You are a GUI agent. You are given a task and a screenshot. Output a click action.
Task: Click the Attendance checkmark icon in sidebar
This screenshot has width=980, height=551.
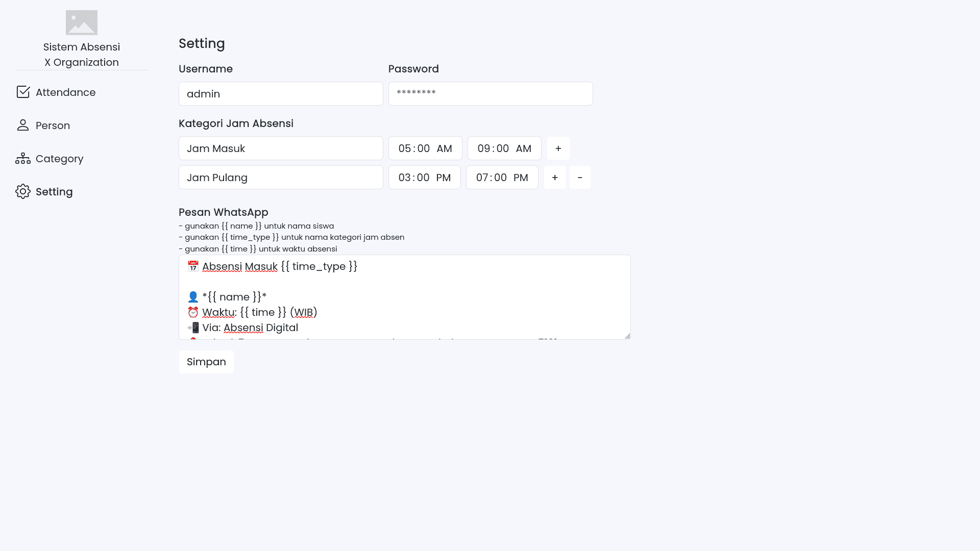pyautogui.click(x=22, y=92)
